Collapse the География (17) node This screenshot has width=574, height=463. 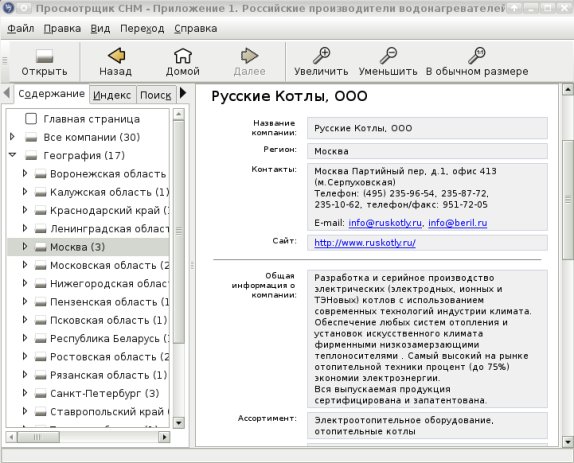tap(12, 155)
